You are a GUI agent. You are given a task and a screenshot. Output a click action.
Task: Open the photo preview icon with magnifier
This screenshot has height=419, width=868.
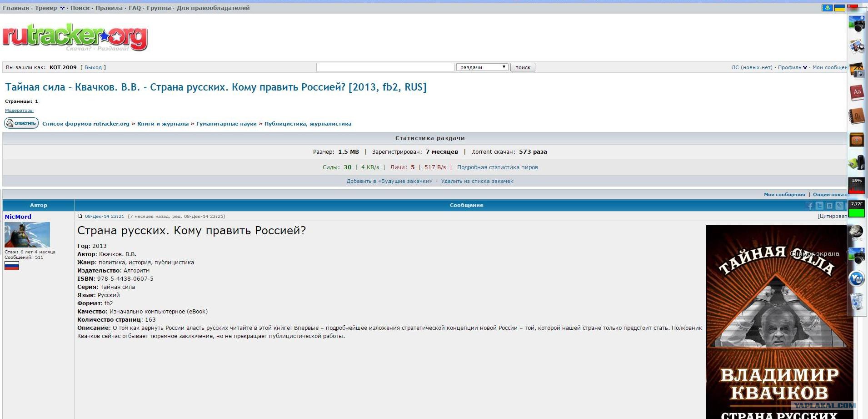[x=857, y=46]
